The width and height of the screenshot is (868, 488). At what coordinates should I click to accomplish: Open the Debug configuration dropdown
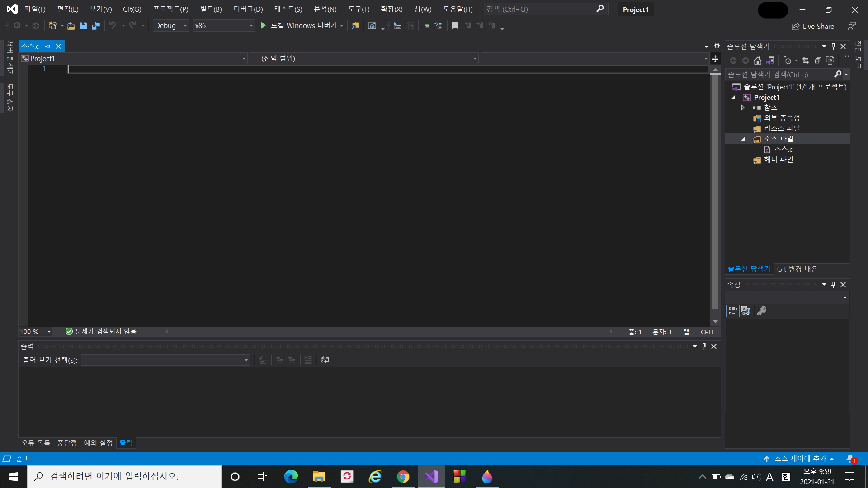point(171,26)
